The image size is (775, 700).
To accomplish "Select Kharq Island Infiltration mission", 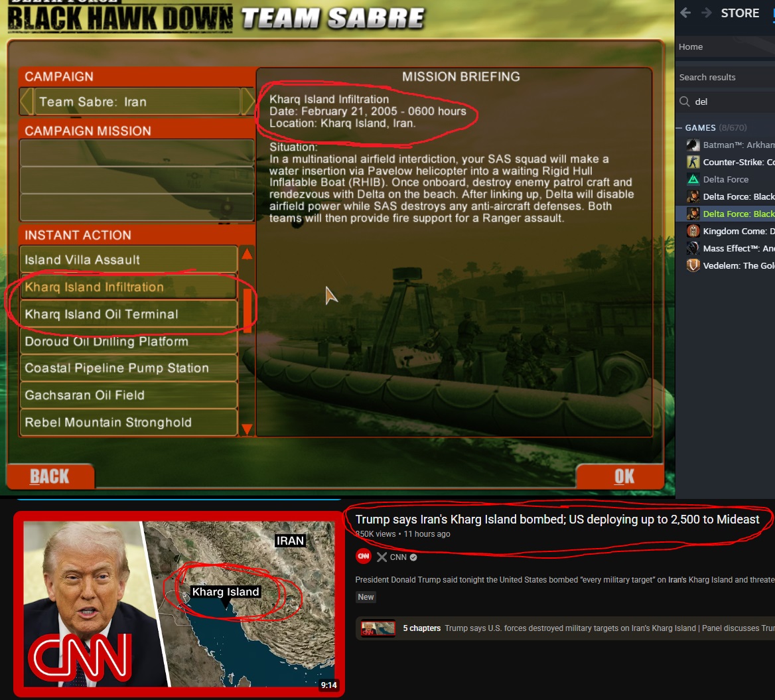I will coord(129,287).
